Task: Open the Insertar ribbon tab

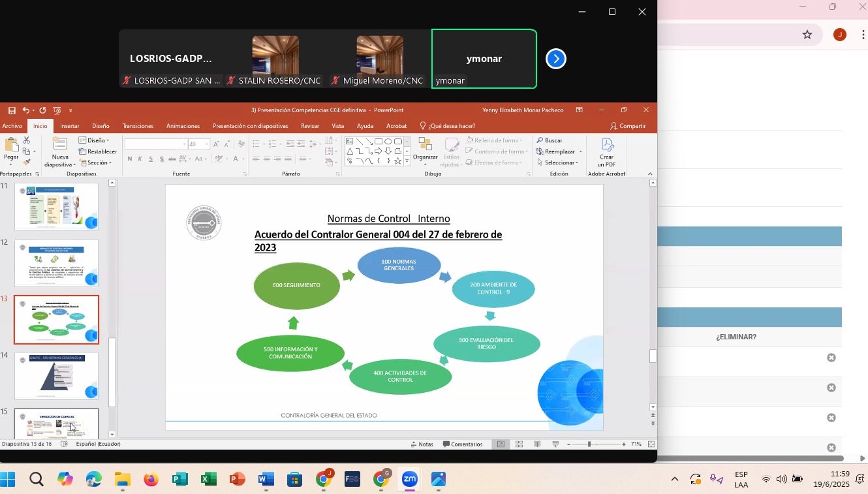Action: tap(69, 126)
